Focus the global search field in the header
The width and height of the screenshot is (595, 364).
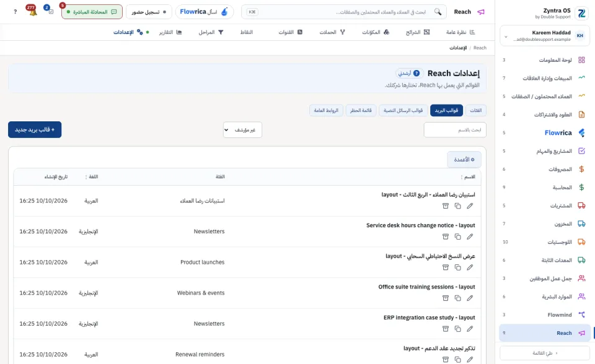point(344,12)
